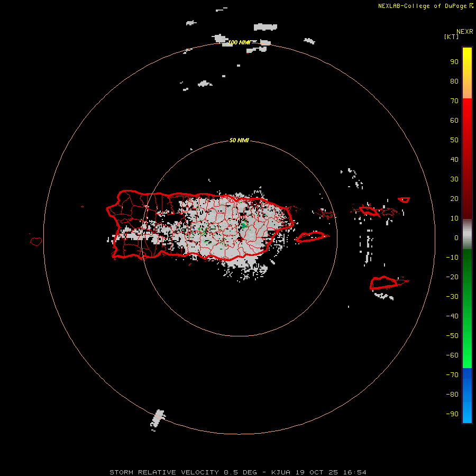
Task: Click the yellow top segment of the color bar
Action: coord(467,73)
